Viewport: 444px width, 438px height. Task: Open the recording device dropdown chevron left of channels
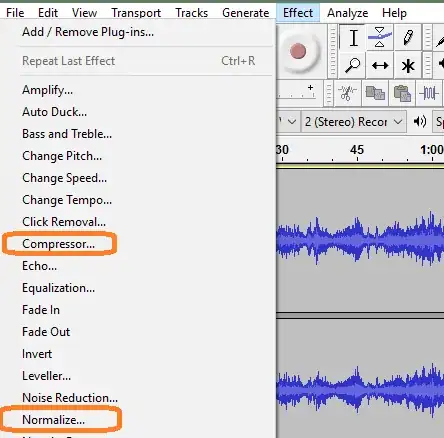pos(292,122)
